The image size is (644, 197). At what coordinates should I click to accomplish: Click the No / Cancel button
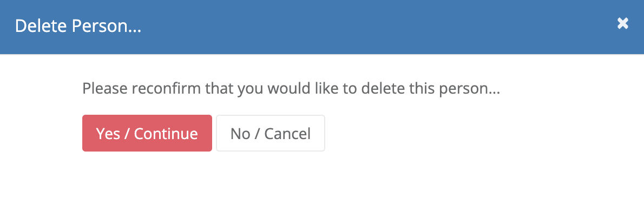point(271,133)
